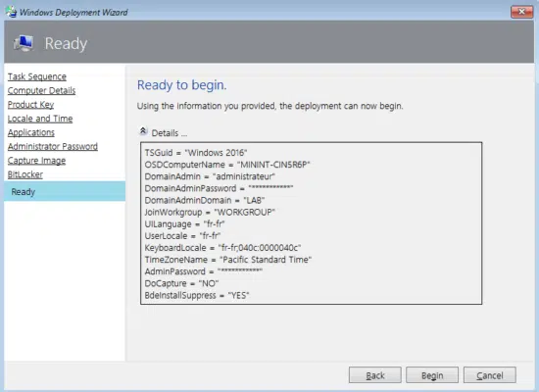Open the Computer Details step
This screenshot has width=539, height=392.
41,90
